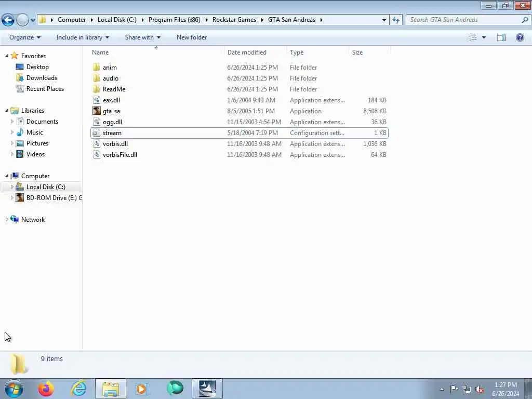Viewport: 532px width, 399px height.
Task: Click GTA San Andreas breadcrumb segment
Action: [x=292, y=20]
